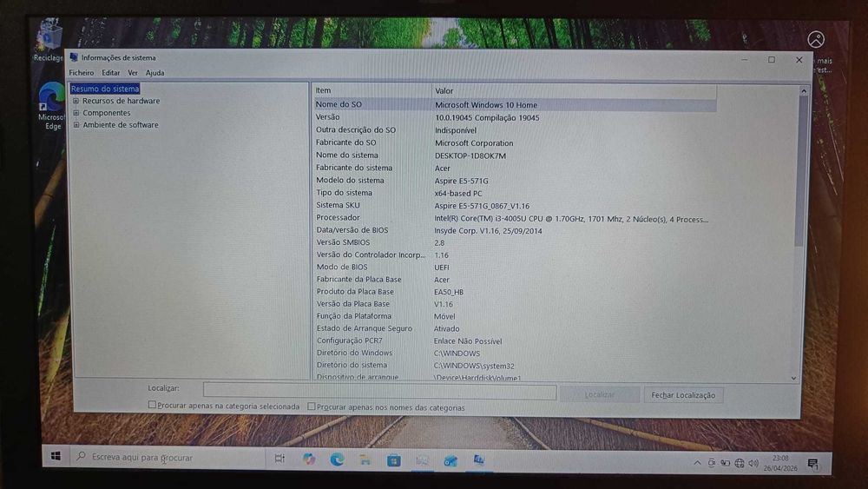Select Resumo do sistema tree node
The width and height of the screenshot is (868, 489).
105,89
